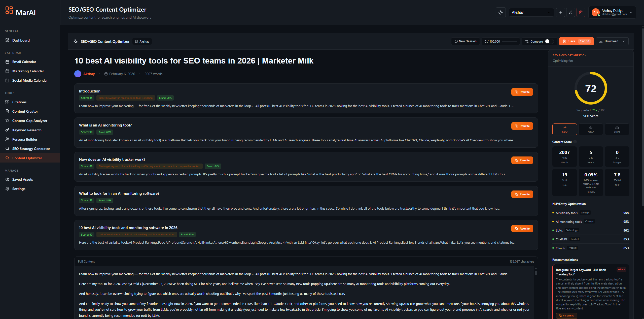Image resolution: width=644 pixels, height=319 pixels.
Task: Go to the Marketing Calendar
Action: coord(28,71)
